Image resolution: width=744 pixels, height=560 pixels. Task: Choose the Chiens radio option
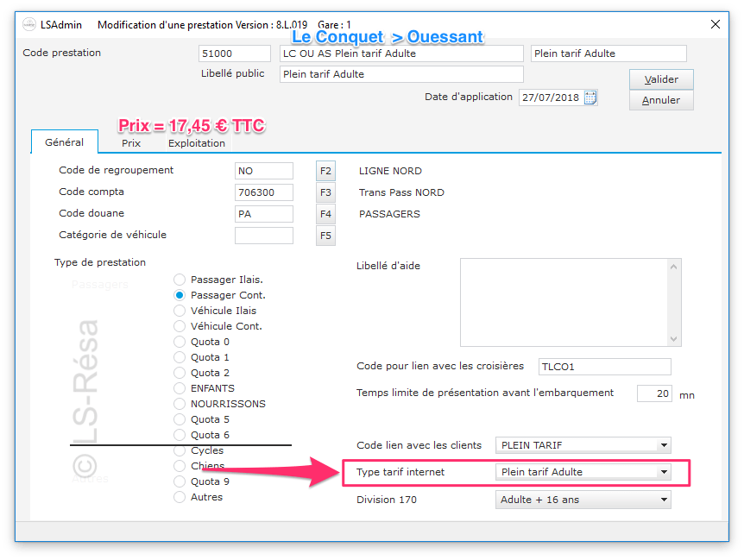(x=180, y=466)
